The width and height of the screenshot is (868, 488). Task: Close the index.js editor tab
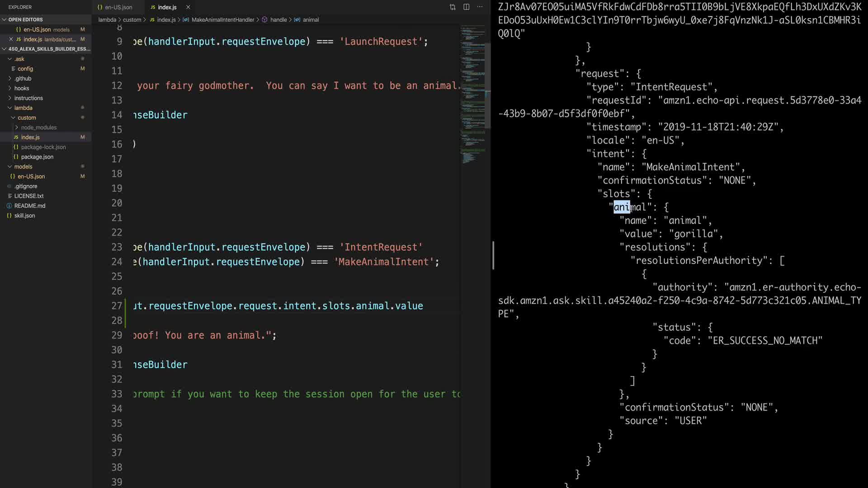[x=188, y=7]
